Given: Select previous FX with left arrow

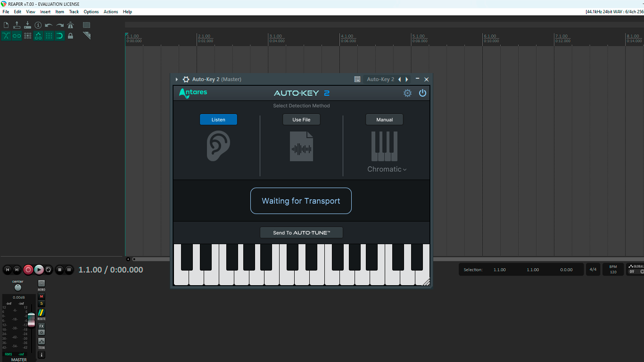Looking at the screenshot, I should (400, 80).
